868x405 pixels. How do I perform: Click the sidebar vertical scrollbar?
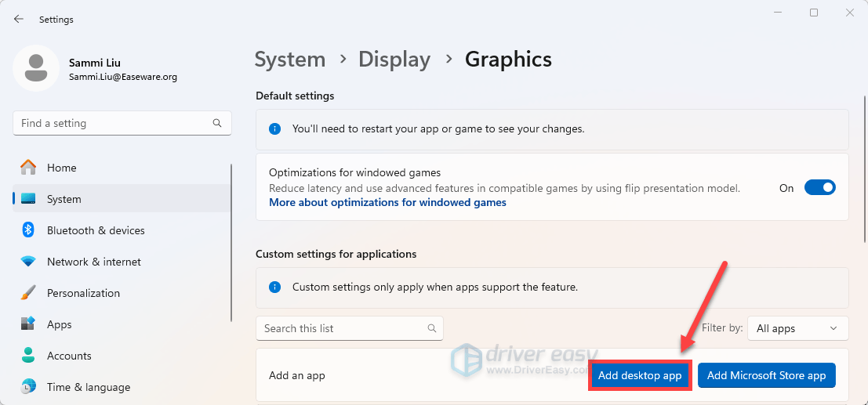[231, 243]
